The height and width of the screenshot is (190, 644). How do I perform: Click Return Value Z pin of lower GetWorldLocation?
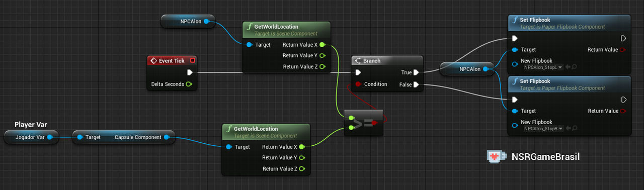tap(302, 169)
